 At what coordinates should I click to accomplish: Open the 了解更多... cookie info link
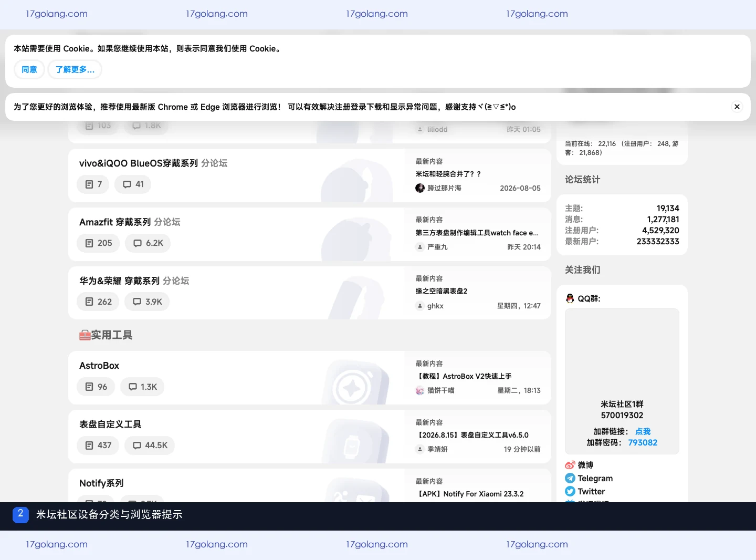[75, 69]
